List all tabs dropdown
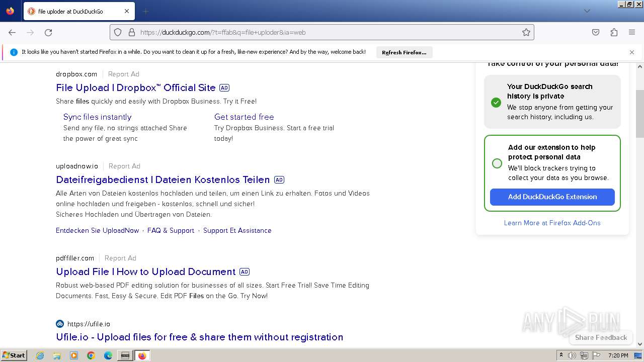Viewport: 644px width, 362px height. pos(587,11)
